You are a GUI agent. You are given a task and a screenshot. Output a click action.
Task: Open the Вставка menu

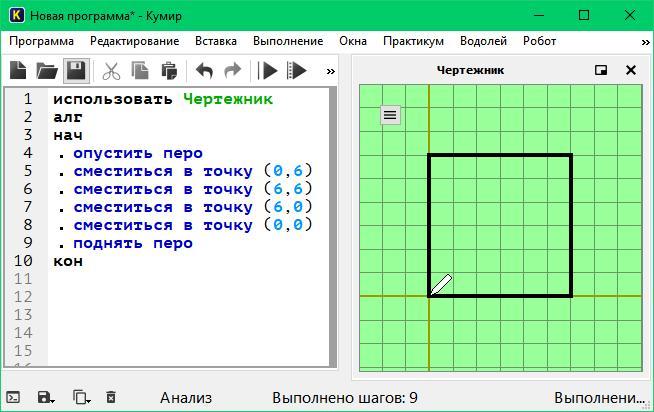pos(216,41)
